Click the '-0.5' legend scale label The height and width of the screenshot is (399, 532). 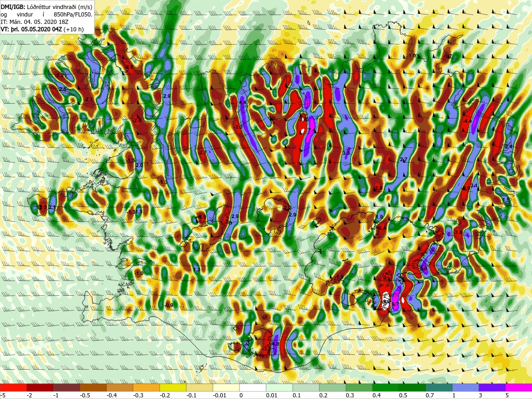[x=85, y=395]
